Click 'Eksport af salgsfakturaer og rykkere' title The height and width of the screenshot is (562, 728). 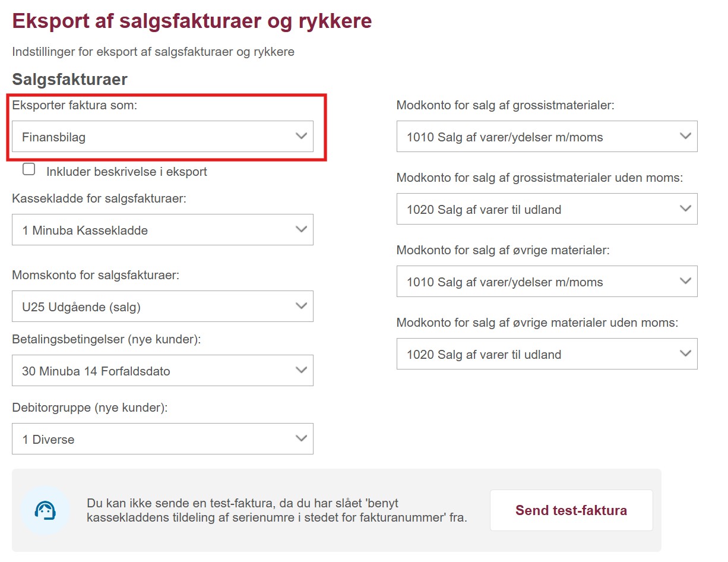[x=192, y=21]
